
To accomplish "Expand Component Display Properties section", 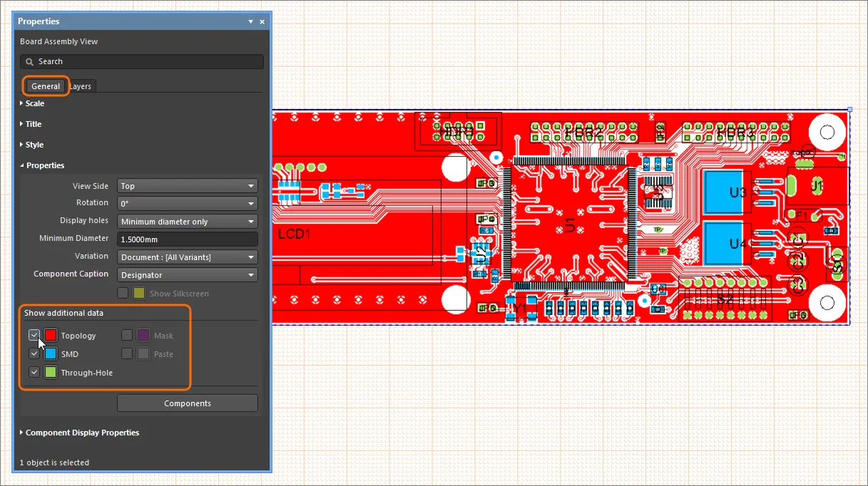I will [79, 433].
